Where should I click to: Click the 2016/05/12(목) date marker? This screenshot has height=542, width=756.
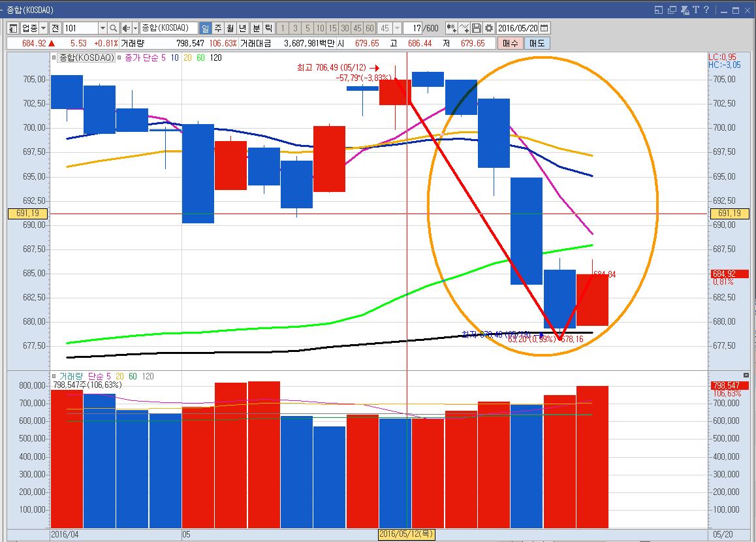[406, 534]
